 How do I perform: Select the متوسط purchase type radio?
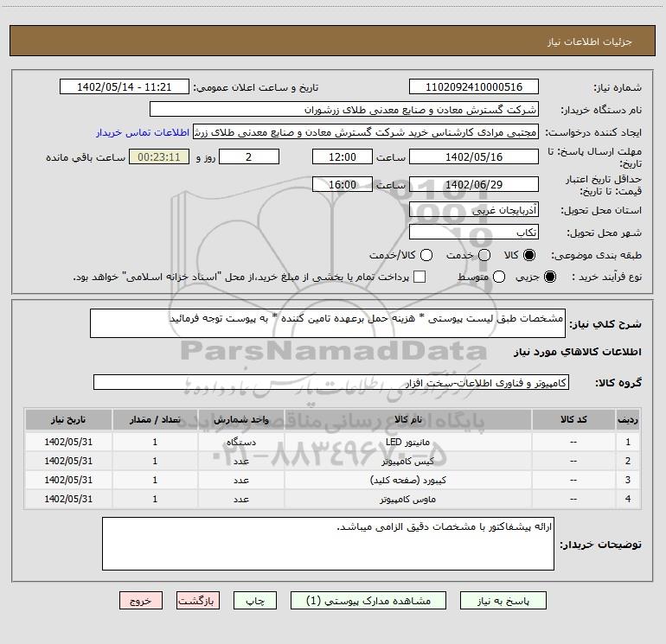(x=499, y=277)
